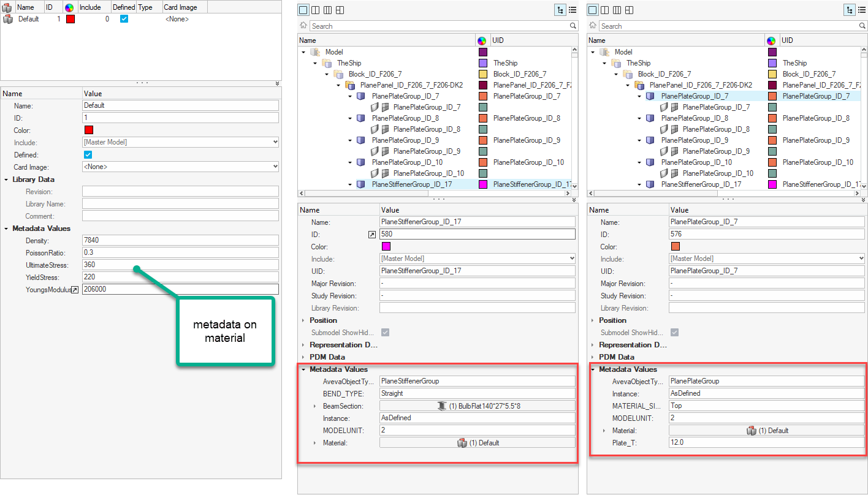Expand Representation section in right properties panel

point(592,345)
